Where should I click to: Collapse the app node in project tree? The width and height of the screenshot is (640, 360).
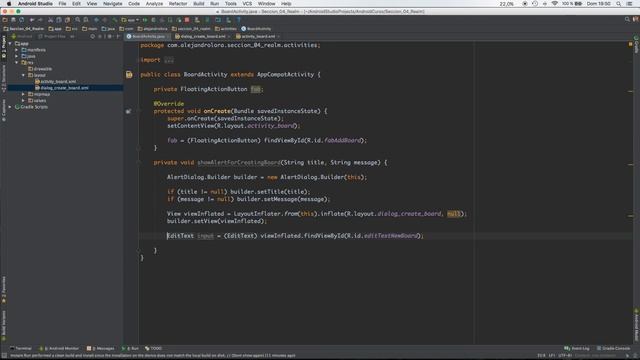pyautogui.click(x=10, y=44)
